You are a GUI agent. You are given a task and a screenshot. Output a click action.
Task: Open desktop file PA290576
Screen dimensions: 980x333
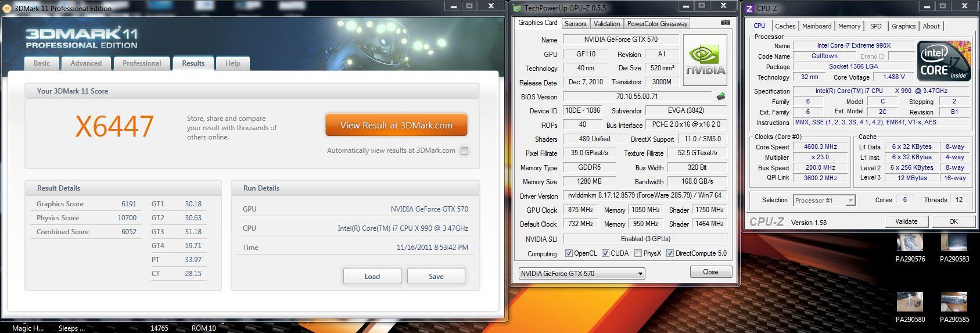click(x=910, y=248)
